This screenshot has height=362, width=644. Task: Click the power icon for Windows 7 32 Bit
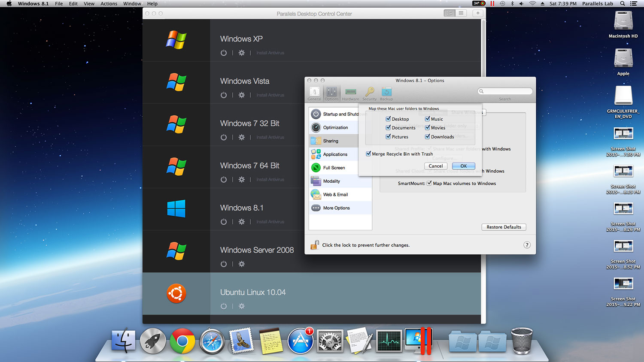tap(224, 137)
